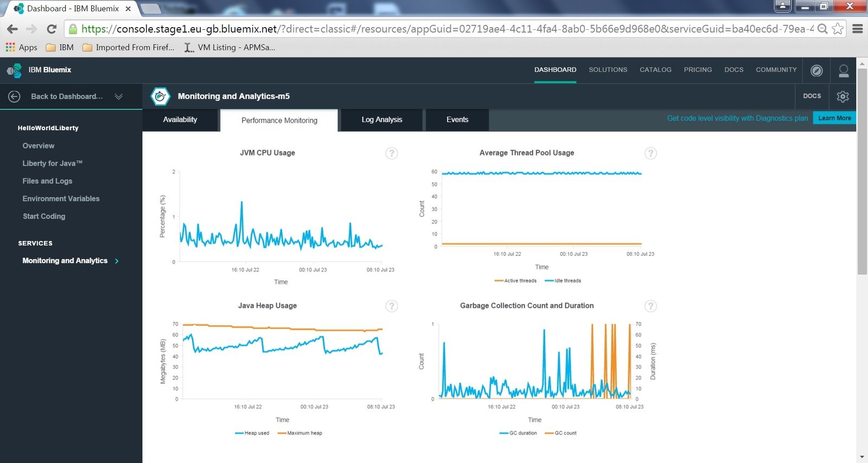Open the Log Analysis tab
This screenshot has height=463, width=868.
tap(382, 120)
